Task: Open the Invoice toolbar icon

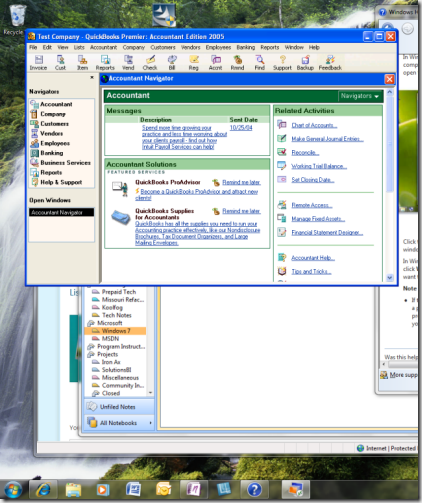Action: (x=38, y=63)
